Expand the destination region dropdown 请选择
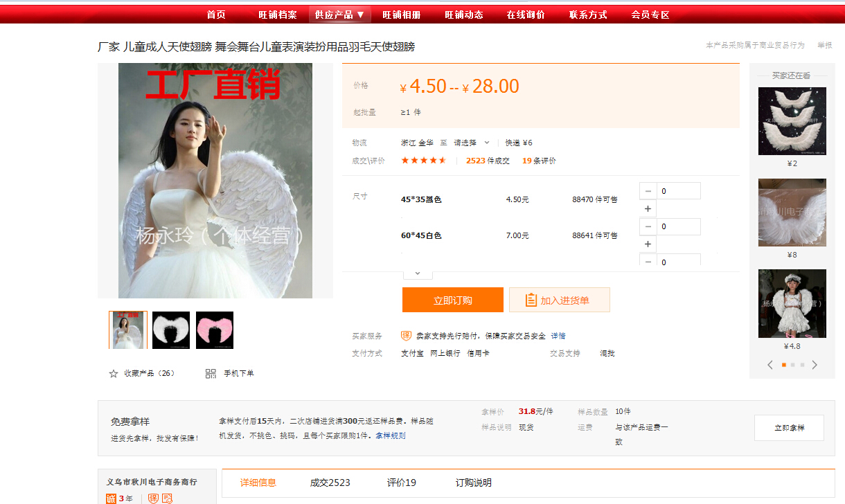 tap(472, 143)
